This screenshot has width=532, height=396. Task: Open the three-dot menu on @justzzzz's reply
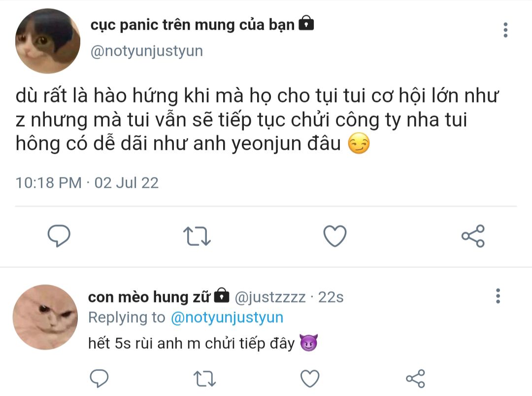(498, 296)
